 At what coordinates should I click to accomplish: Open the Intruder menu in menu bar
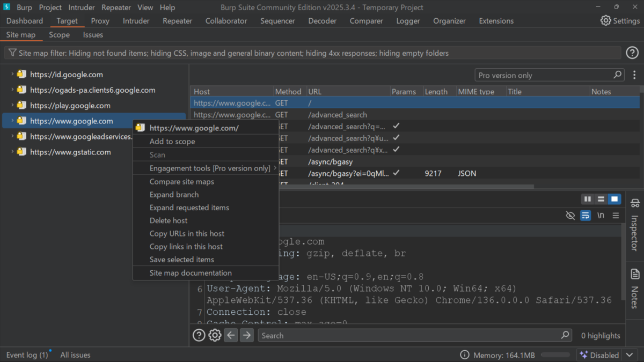pyautogui.click(x=82, y=8)
